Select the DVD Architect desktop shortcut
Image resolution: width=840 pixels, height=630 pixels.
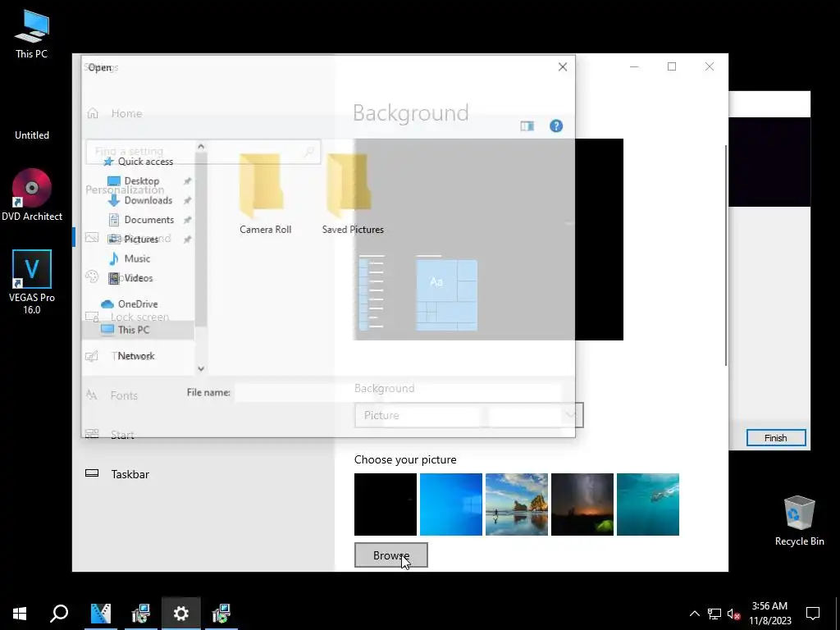pyautogui.click(x=32, y=195)
